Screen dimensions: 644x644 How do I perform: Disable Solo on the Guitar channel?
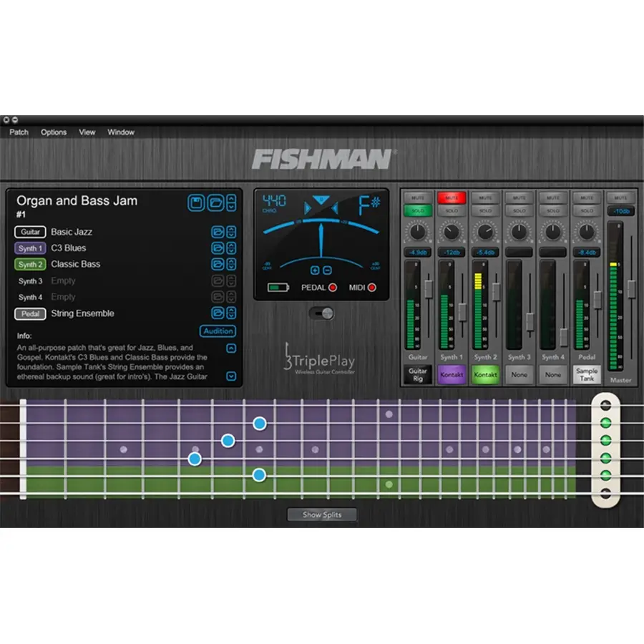[x=419, y=210]
